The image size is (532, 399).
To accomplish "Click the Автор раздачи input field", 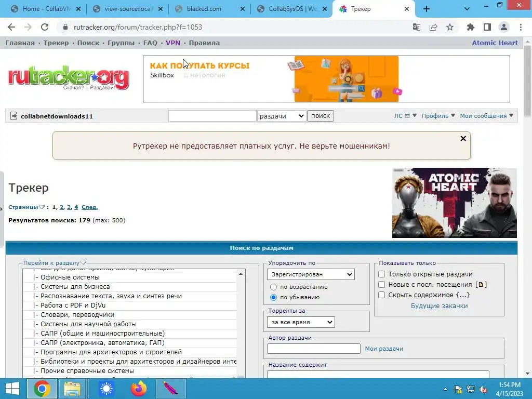I will click(313, 349).
